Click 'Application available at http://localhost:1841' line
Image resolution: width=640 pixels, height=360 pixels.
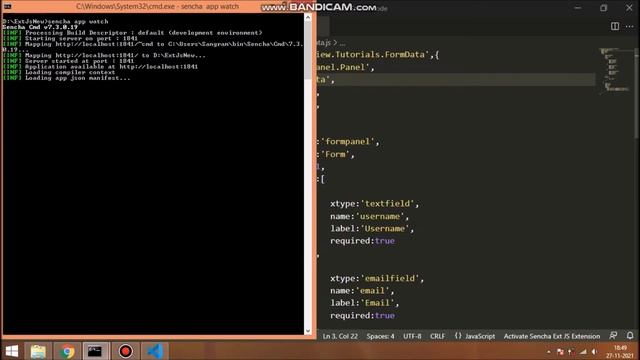click(x=100, y=67)
